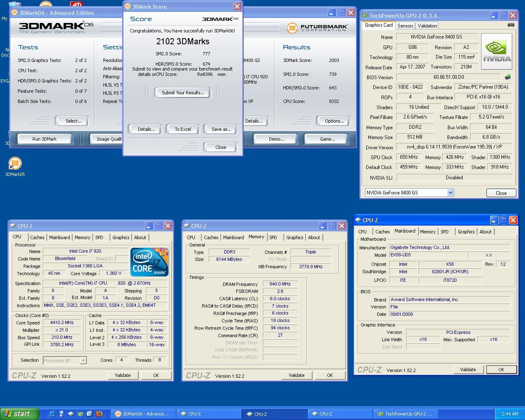
Task: Click the BIOS save chip icon in GPU-Z
Action: point(508,77)
